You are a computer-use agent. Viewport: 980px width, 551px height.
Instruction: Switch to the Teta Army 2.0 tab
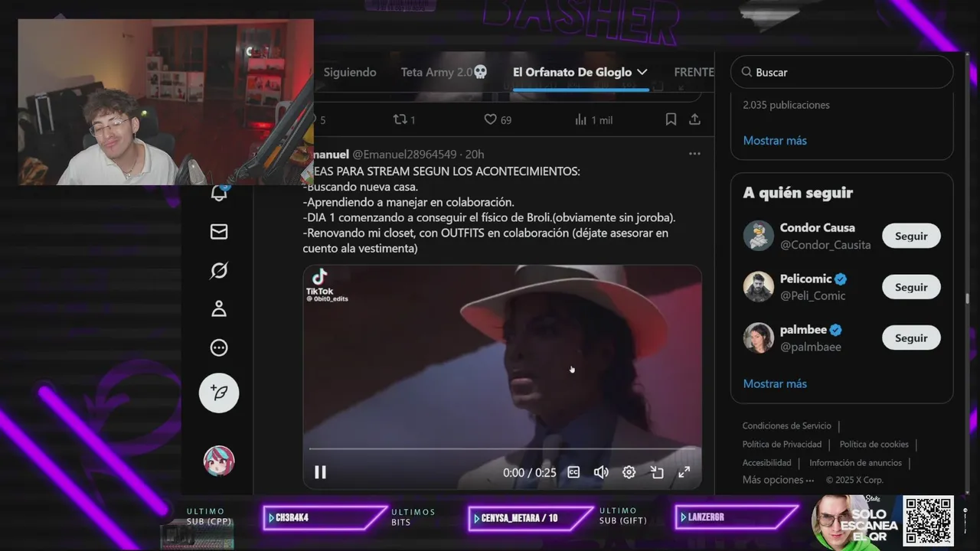(444, 72)
